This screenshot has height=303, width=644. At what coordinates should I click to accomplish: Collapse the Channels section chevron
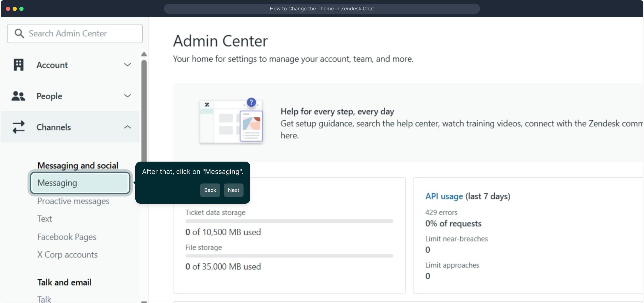pos(128,127)
